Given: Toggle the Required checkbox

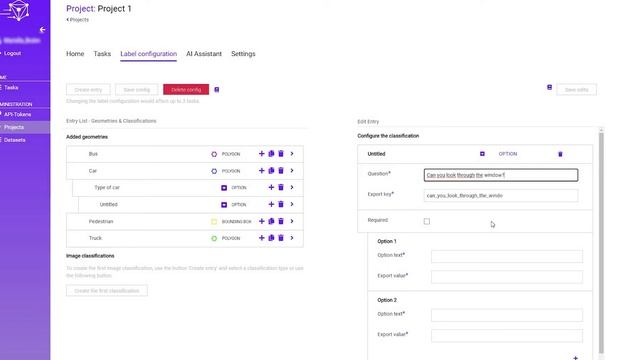Looking at the screenshot, I should pos(427,221).
